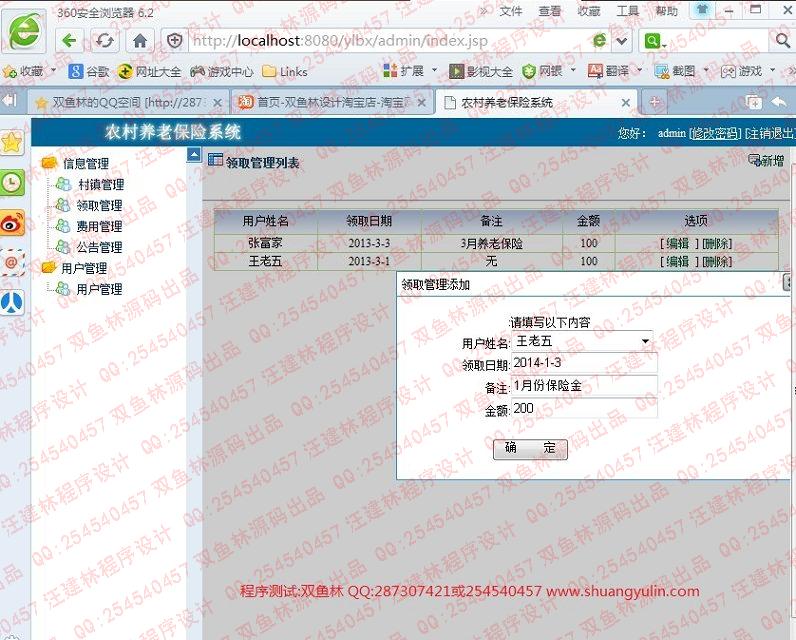The height and width of the screenshot is (640, 796).
Task: Collapse the sidebar with the top-left arrow
Action: click(9, 101)
